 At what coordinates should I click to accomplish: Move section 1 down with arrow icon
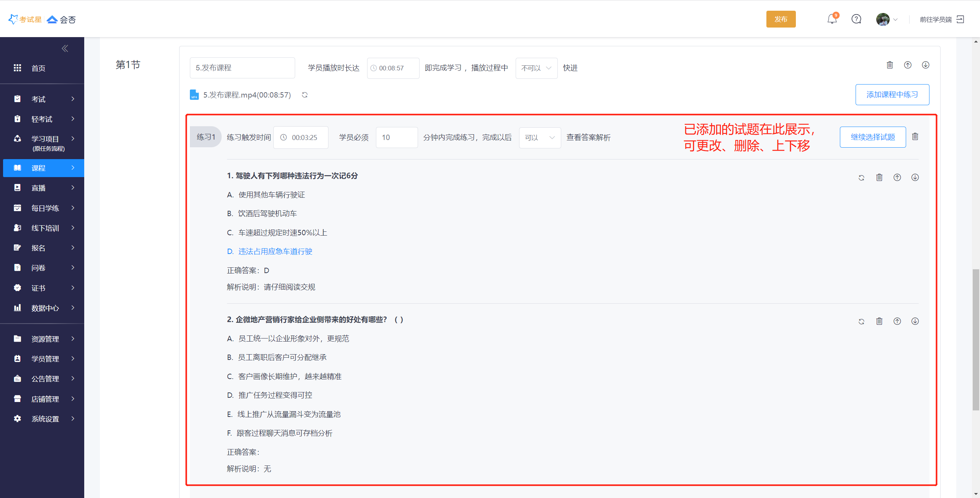925,65
